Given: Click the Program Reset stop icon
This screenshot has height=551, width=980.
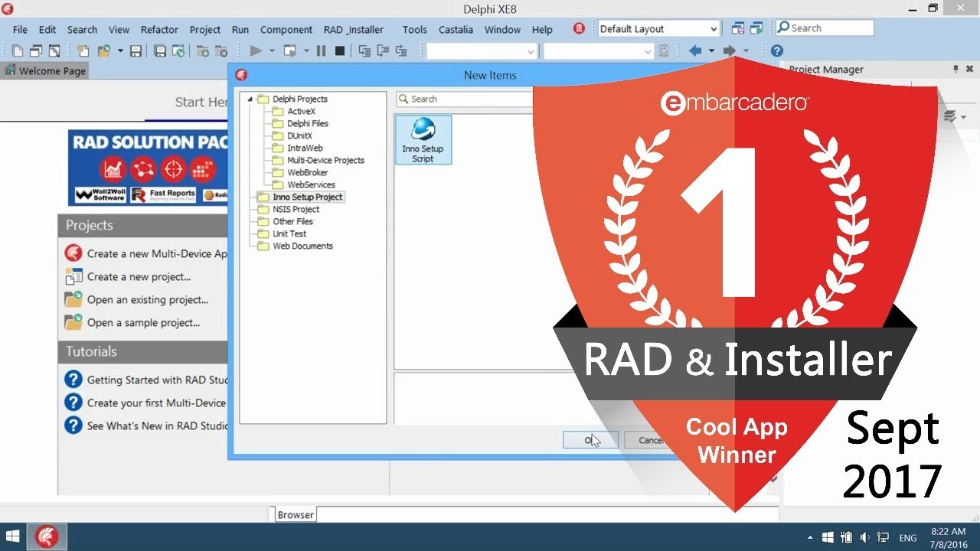Looking at the screenshot, I should 339,51.
